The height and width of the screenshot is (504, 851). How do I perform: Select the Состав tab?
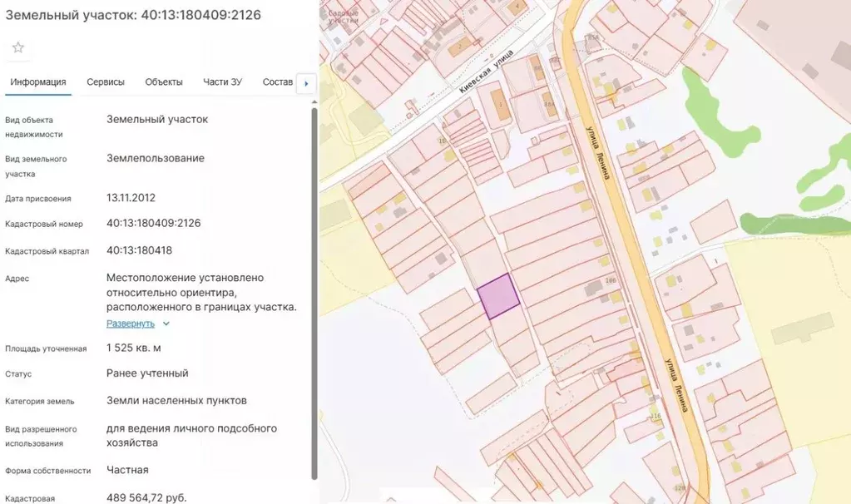pos(277,82)
